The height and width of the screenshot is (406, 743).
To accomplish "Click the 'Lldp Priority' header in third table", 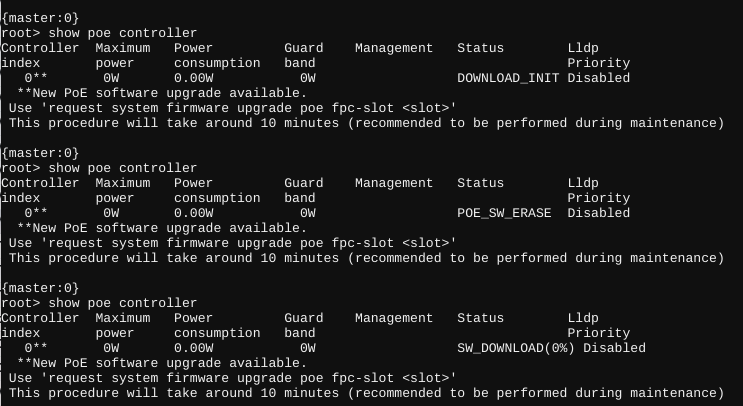I will [598, 325].
